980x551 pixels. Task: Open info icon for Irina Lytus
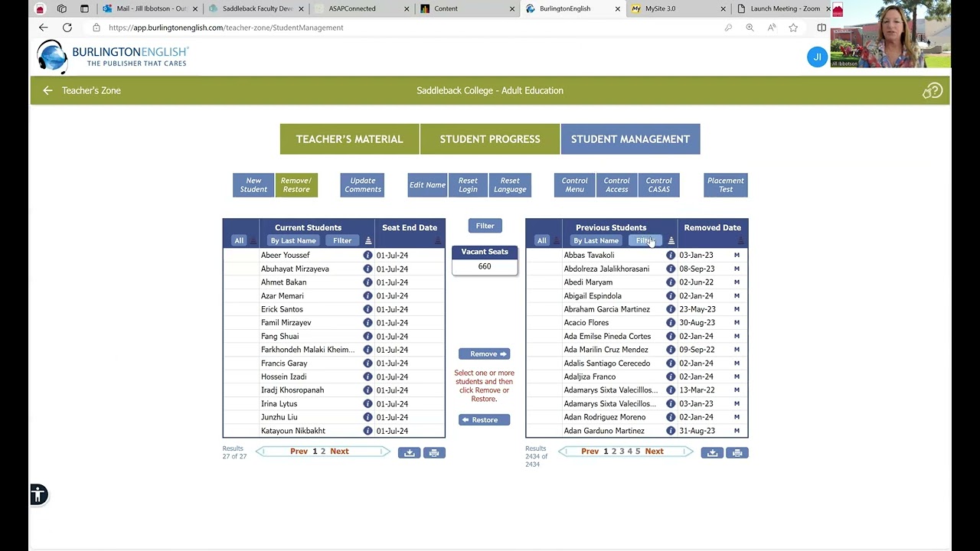367,403
